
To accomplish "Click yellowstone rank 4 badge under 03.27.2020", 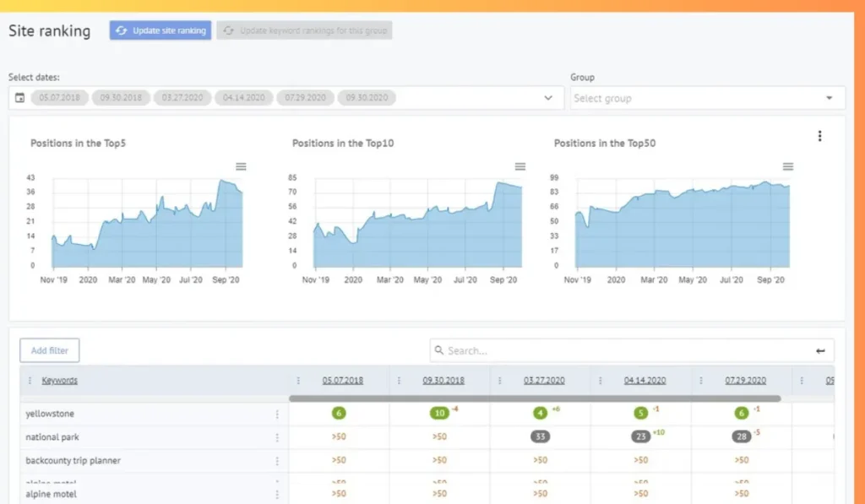I will (540, 413).
